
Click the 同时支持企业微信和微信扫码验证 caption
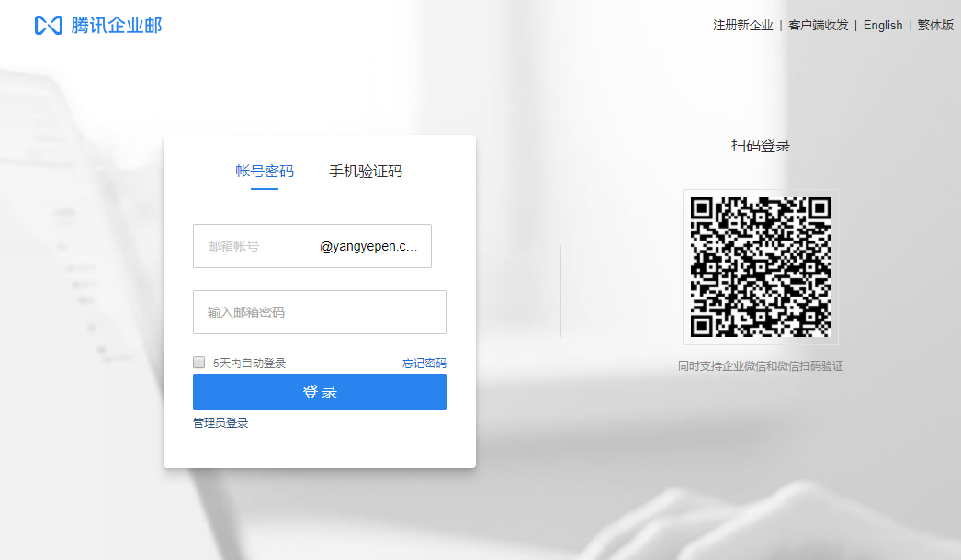pos(761,366)
